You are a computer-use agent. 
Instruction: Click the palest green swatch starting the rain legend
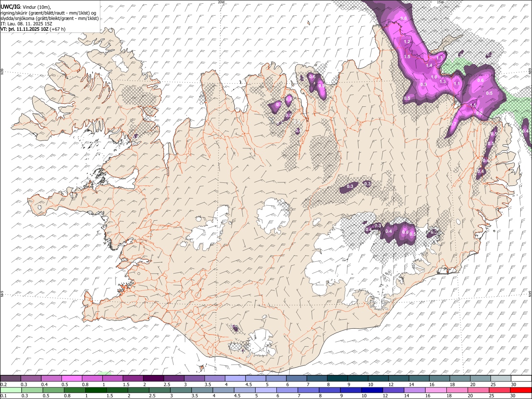coord(10,390)
